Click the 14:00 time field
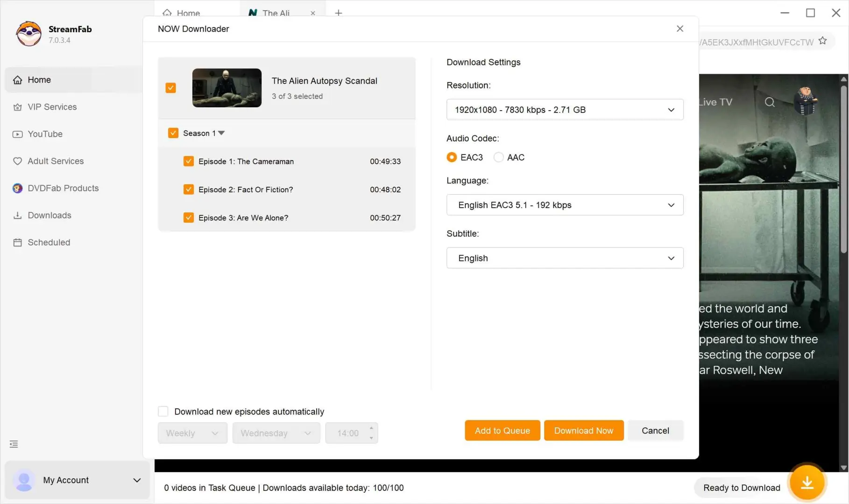849x504 pixels. (x=348, y=433)
